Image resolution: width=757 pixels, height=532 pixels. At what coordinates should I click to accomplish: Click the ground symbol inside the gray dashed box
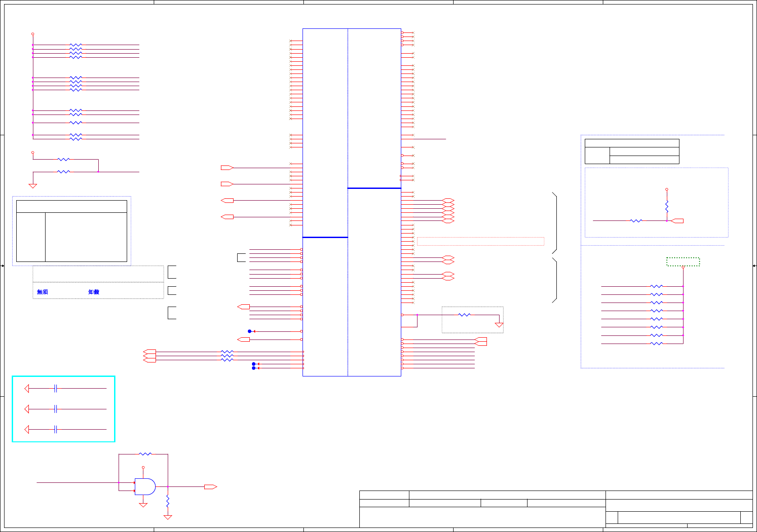[499, 325]
